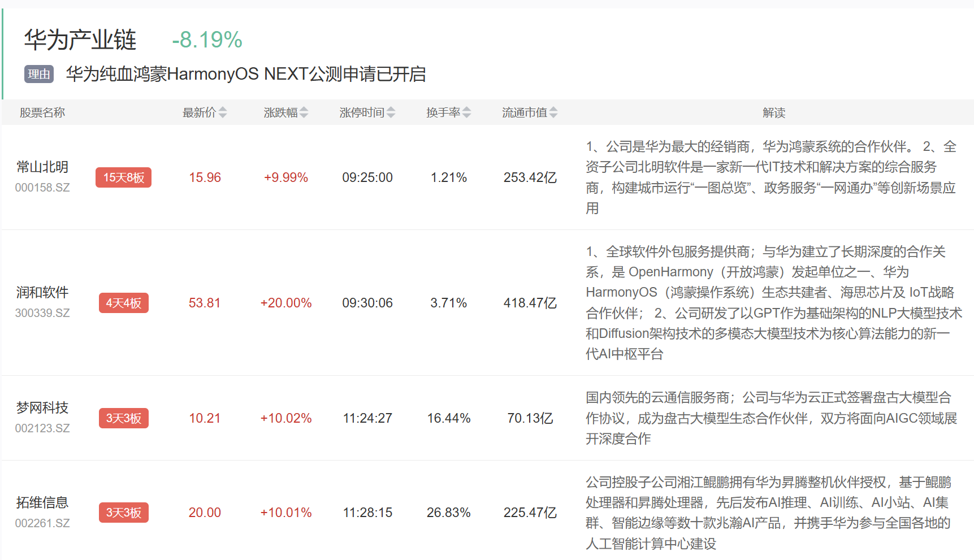Click 梦网科技's 云通信服务商 commentary
Image resolution: width=974 pixels, height=560 pixels.
772,418
